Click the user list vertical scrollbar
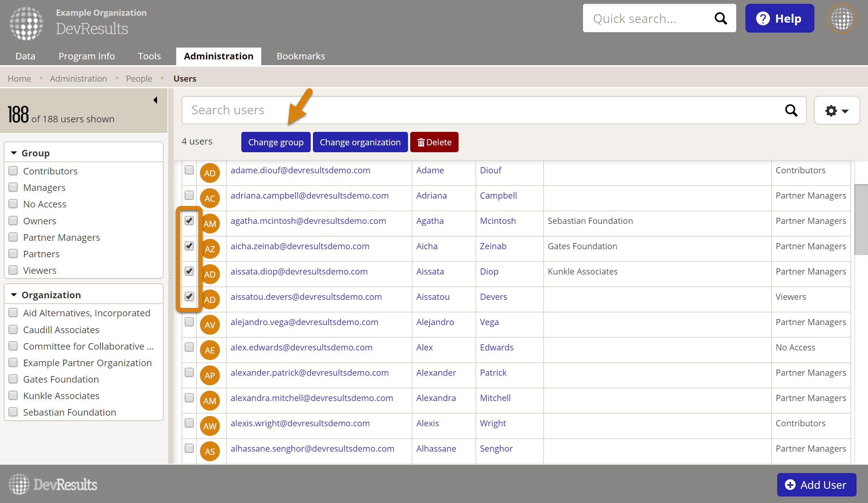This screenshot has width=868, height=503. (861, 219)
